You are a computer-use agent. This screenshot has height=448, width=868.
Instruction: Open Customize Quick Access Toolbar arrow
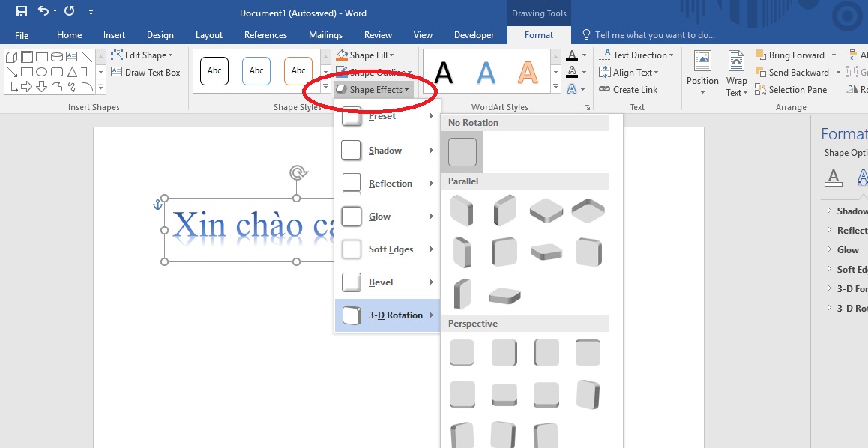(x=91, y=12)
